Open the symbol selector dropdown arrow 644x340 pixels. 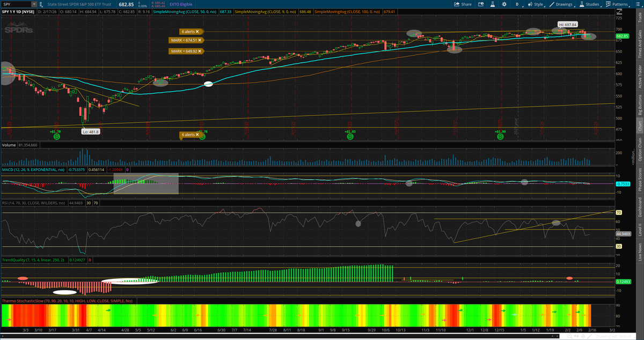34,4
